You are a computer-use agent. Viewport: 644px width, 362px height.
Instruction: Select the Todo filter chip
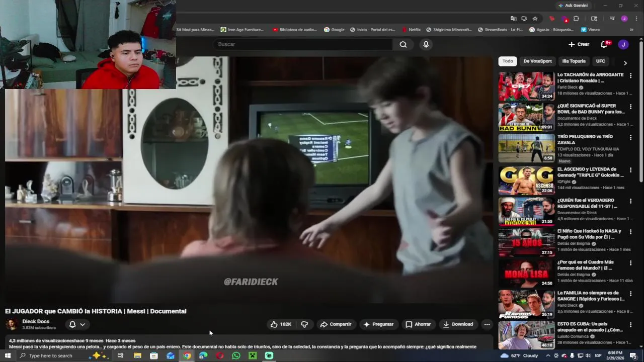click(508, 61)
